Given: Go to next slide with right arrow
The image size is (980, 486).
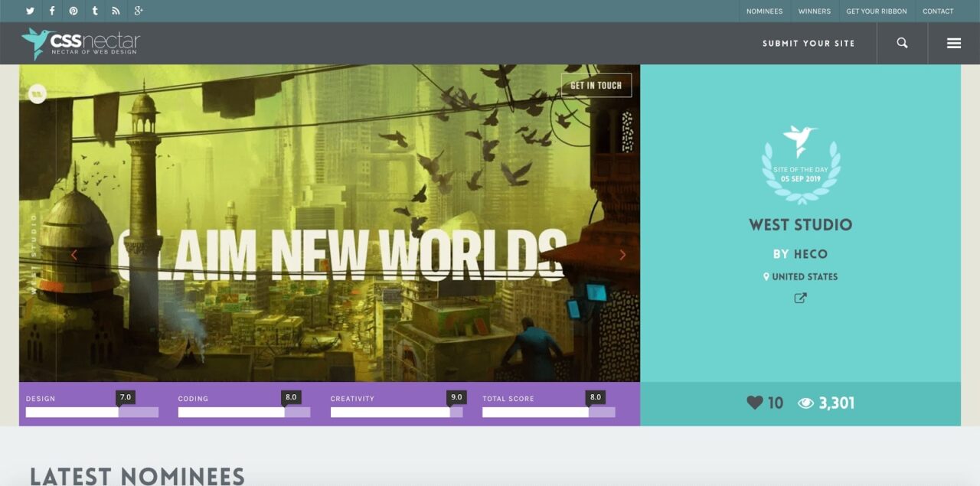Looking at the screenshot, I should pyautogui.click(x=622, y=255).
